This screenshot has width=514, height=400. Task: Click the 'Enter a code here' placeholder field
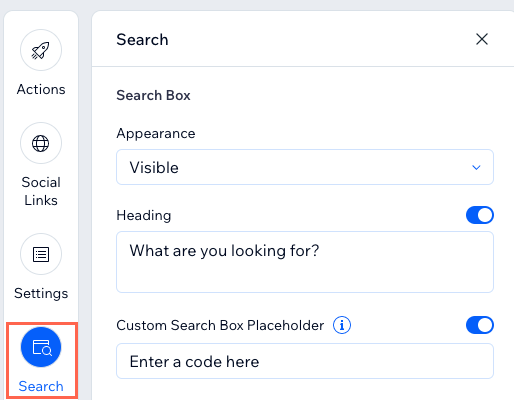(x=305, y=361)
